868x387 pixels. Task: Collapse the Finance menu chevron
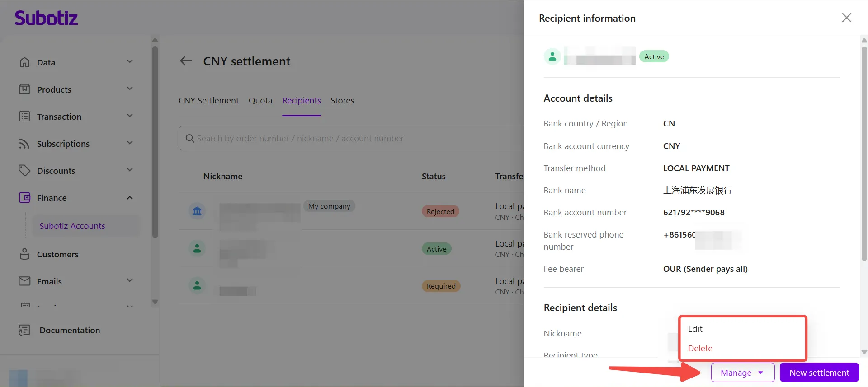(x=130, y=198)
